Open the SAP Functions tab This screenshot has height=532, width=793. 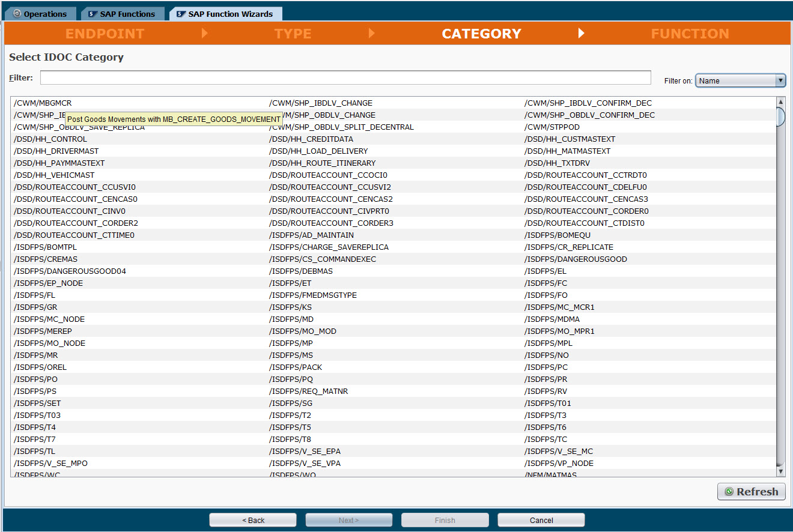click(122, 13)
